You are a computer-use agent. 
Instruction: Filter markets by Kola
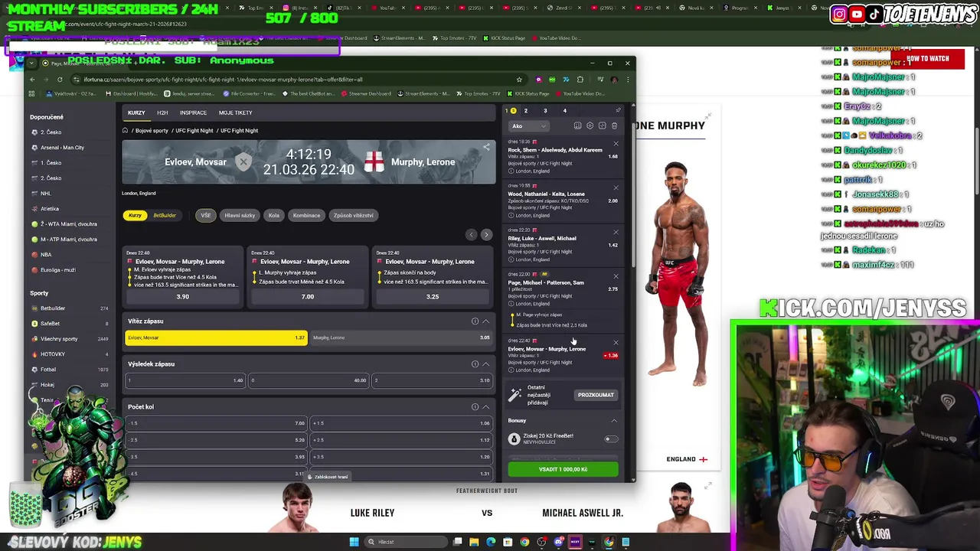click(274, 215)
